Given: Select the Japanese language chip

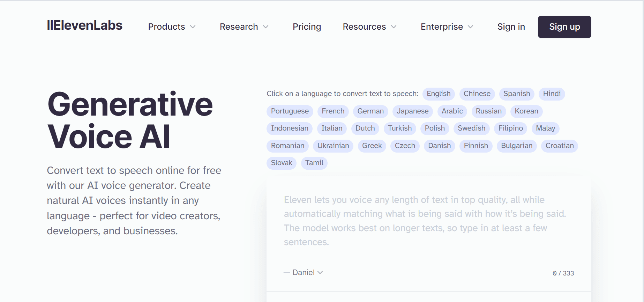Looking at the screenshot, I should coord(413,111).
